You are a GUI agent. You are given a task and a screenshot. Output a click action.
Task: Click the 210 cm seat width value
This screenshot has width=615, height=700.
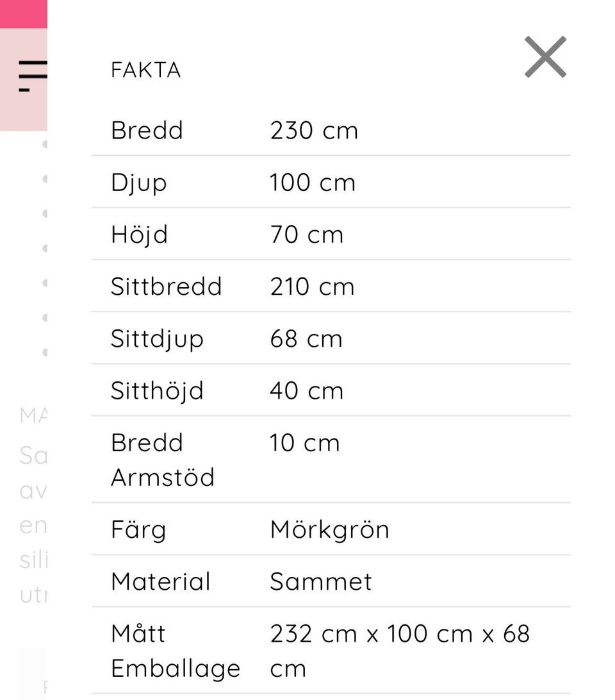tap(312, 286)
